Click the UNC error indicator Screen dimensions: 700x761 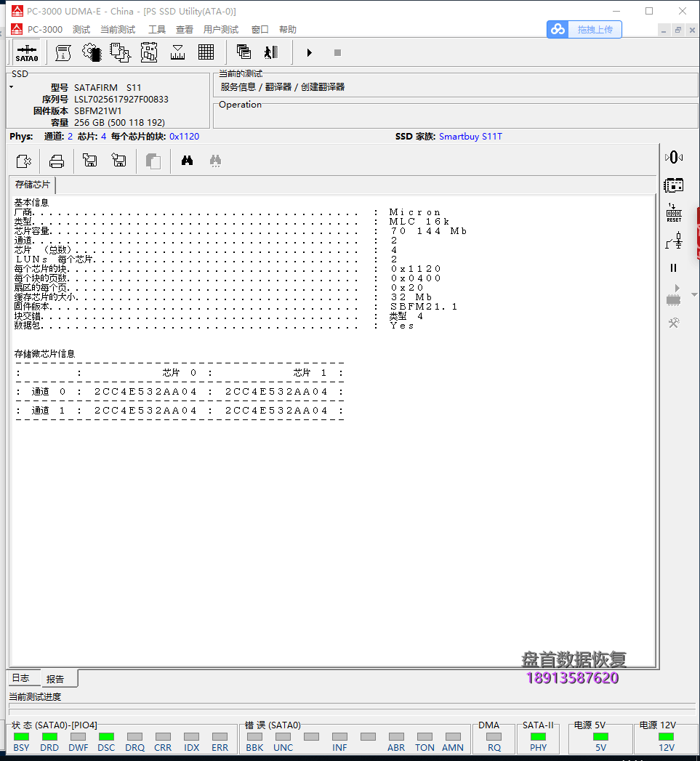[x=283, y=737]
